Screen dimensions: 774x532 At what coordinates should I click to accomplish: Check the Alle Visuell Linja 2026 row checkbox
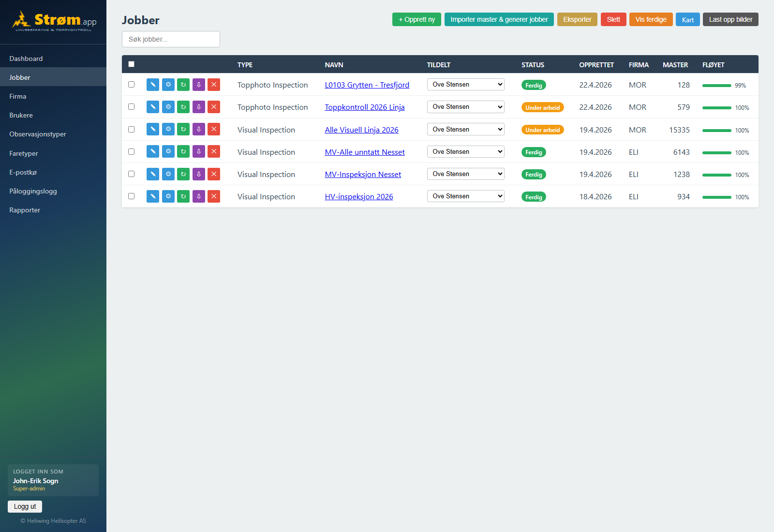131,129
